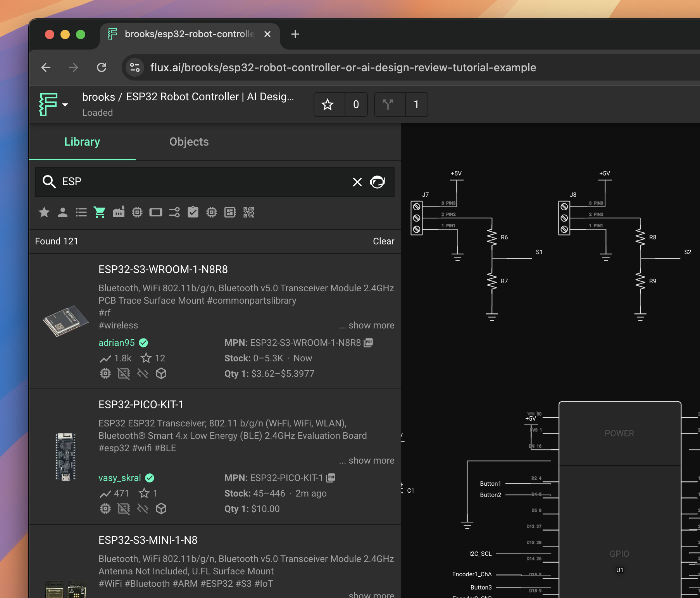Toggle the star rating on ESP32-S3-WROOM-1-N8R8
Viewport: 700px width, 598px height.
tap(146, 358)
